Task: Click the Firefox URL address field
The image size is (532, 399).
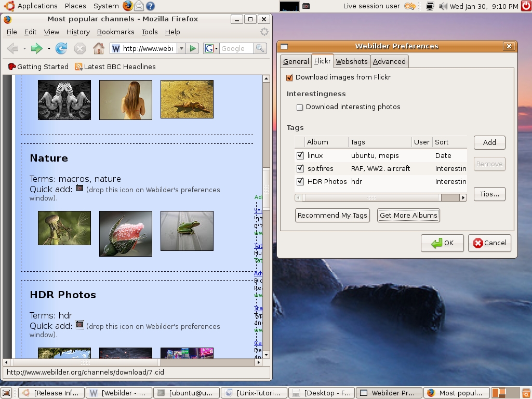Action: click(x=148, y=48)
